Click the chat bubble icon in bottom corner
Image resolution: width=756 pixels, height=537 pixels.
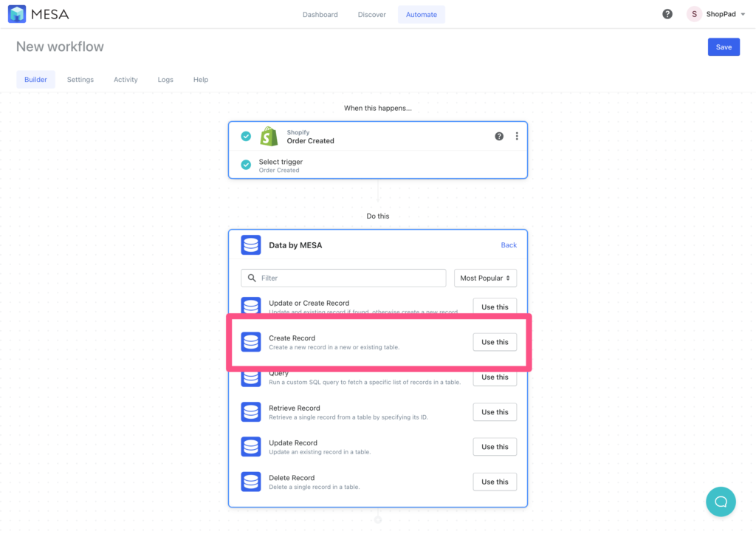(x=721, y=502)
